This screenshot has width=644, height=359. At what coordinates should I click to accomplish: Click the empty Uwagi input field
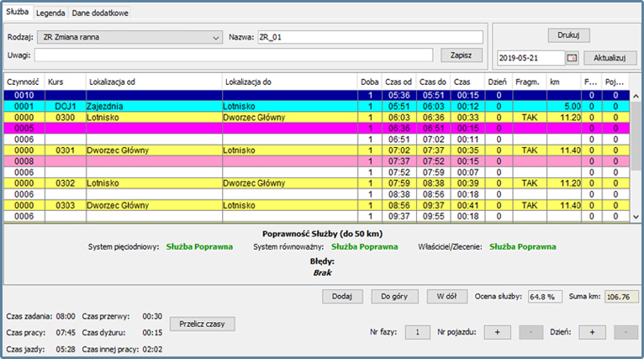pyautogui.click(x=233, y=55)
